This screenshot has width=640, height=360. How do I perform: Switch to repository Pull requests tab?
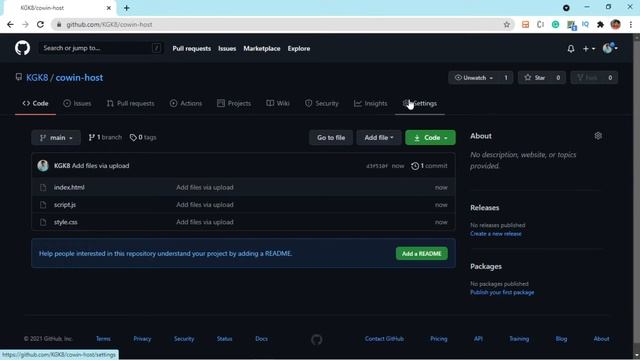pos(131,103)
